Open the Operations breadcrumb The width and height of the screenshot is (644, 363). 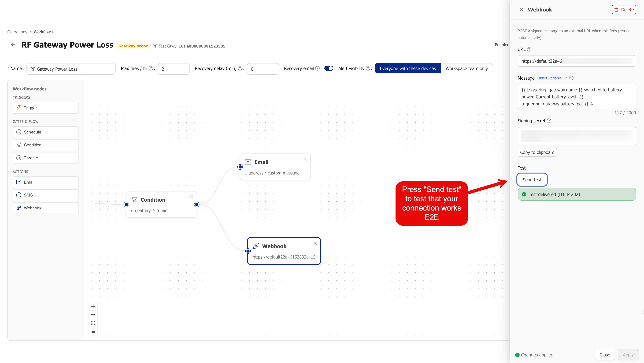pyautogui.click(x=17, y=32)
